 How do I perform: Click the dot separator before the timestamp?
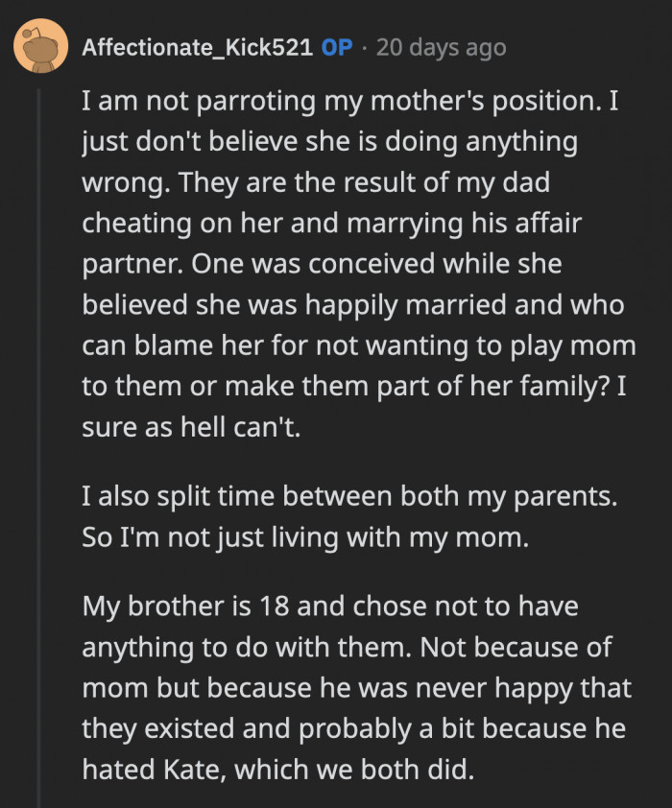[366, 46]
